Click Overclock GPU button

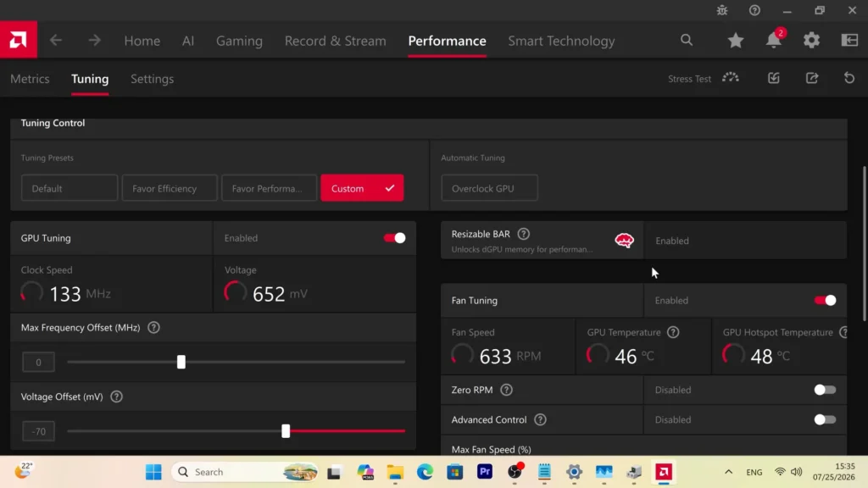tap(489, 188)
